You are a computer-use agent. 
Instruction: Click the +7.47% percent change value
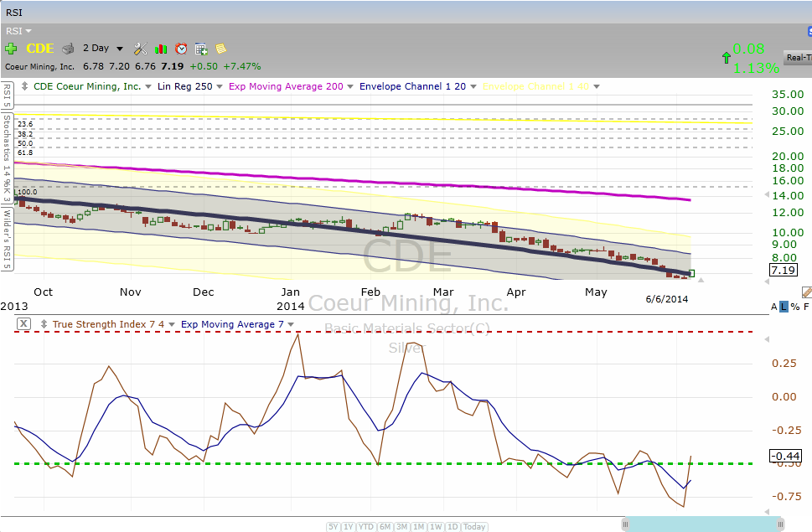[242, 66]
